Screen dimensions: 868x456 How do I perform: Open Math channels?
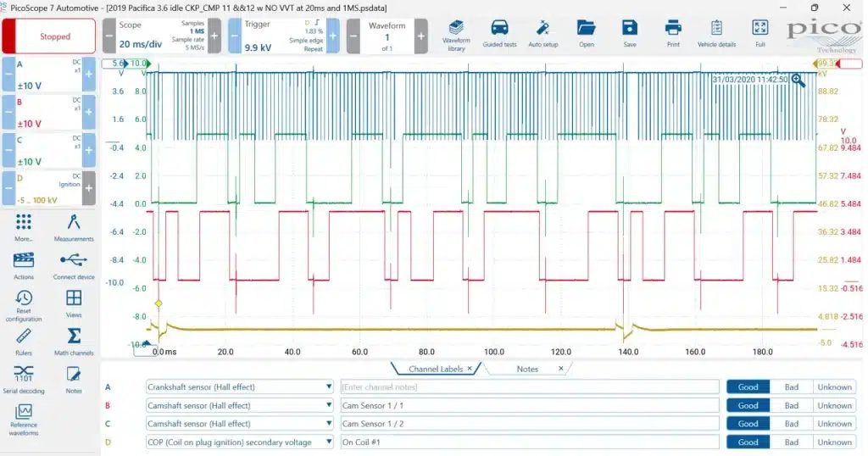tap(74, 342)
